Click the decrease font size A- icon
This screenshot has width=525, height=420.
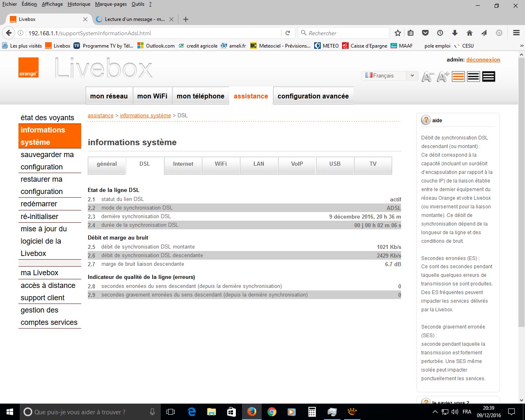point(427,77)
